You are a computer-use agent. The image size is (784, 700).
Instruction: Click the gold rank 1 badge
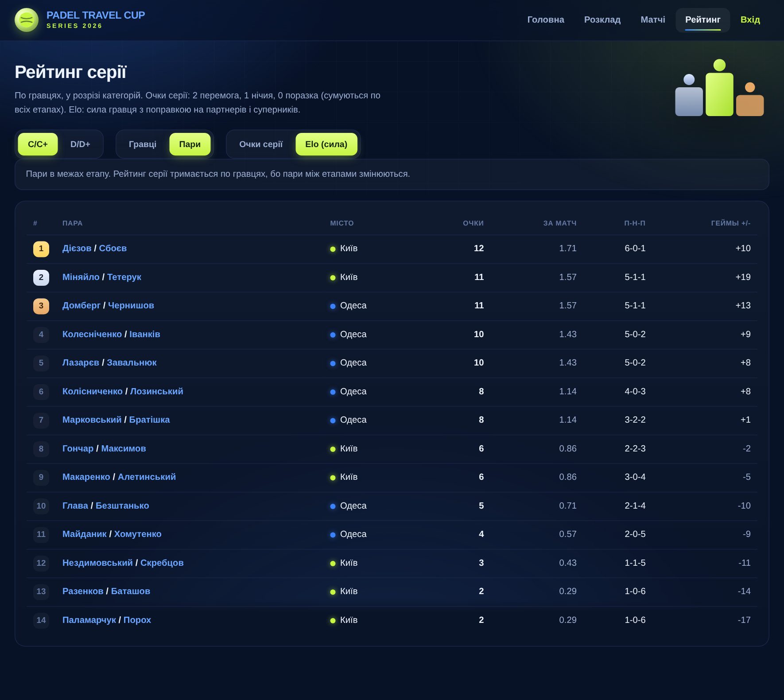(x=41, y=249)
